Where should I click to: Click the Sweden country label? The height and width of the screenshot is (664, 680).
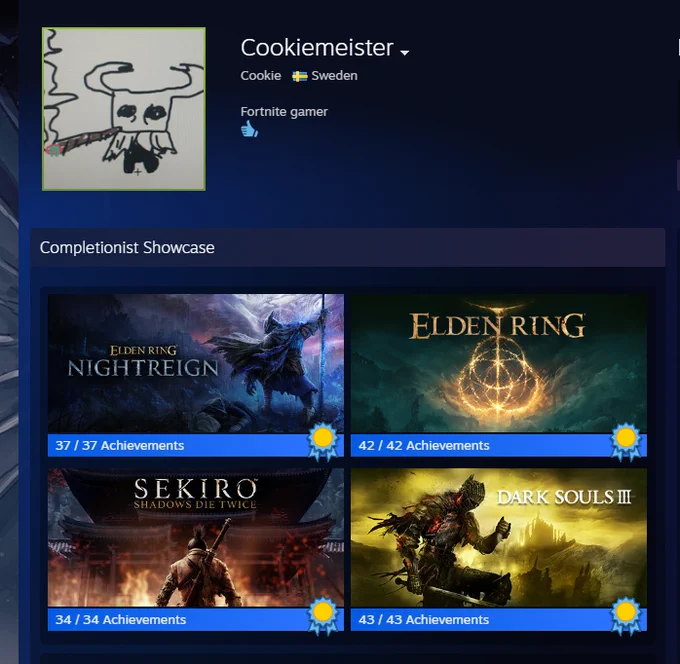tap(334, 75)
